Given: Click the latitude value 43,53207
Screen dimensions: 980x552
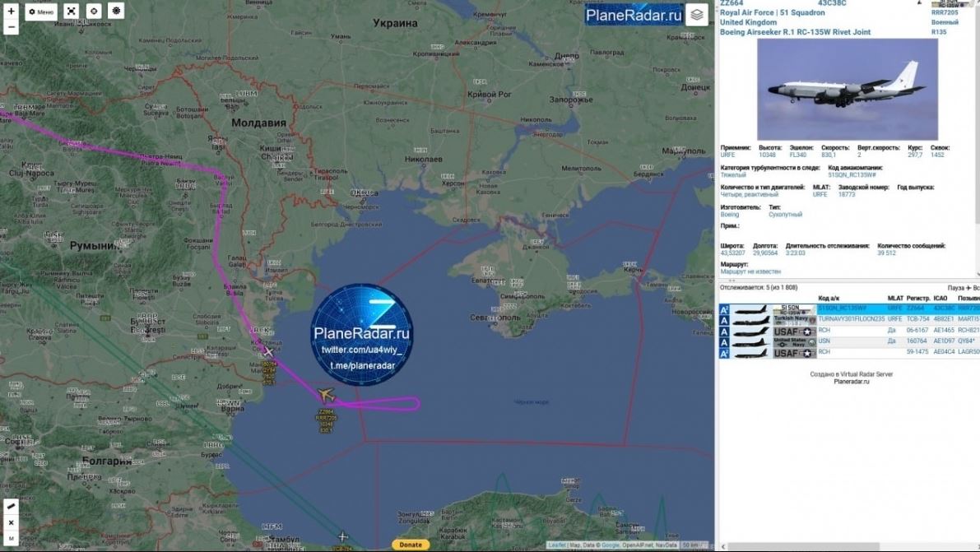Looking at the screenshot, I should click(732, 253).
